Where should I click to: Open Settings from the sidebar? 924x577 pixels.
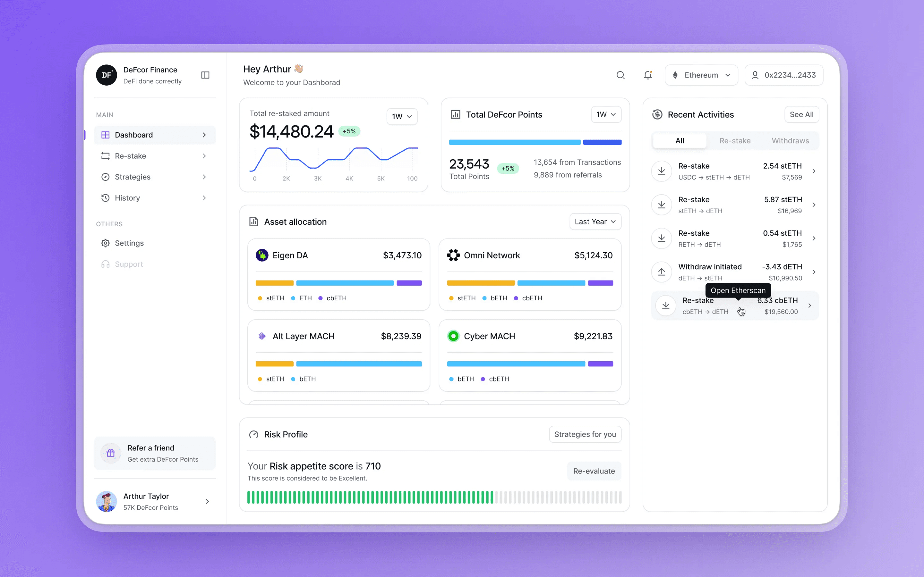pyautogui.click(x=129, y=243)
